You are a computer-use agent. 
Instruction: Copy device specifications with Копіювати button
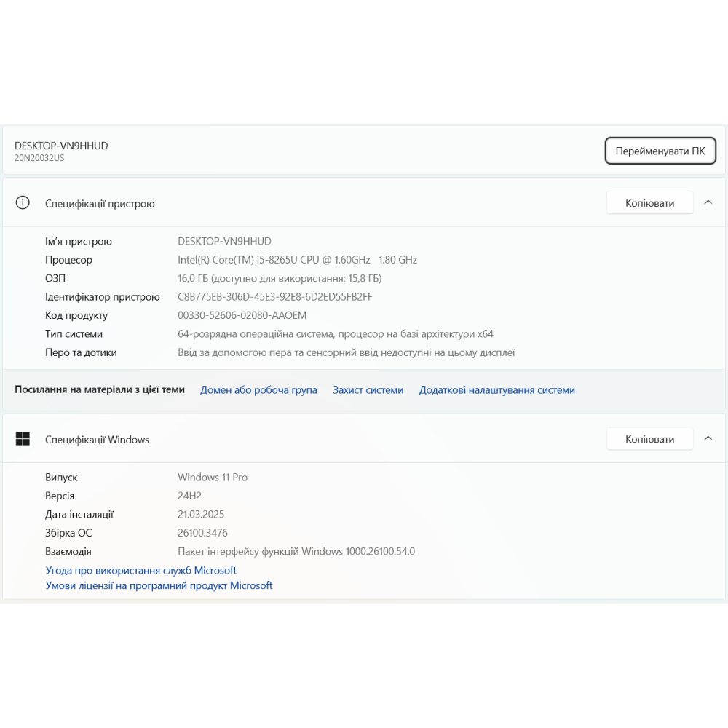(649, 203)
